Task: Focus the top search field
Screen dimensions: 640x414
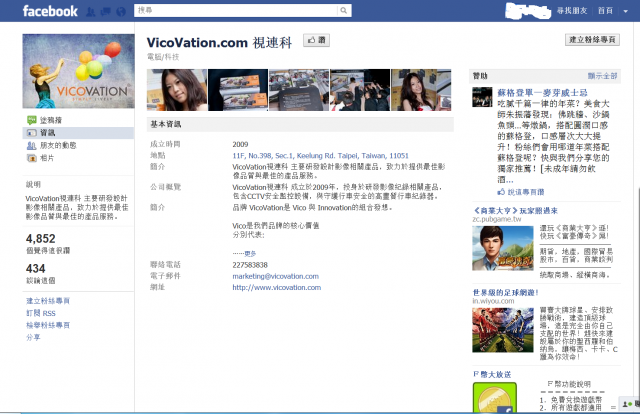Action: pyautogui.click(x=236, y=11)
